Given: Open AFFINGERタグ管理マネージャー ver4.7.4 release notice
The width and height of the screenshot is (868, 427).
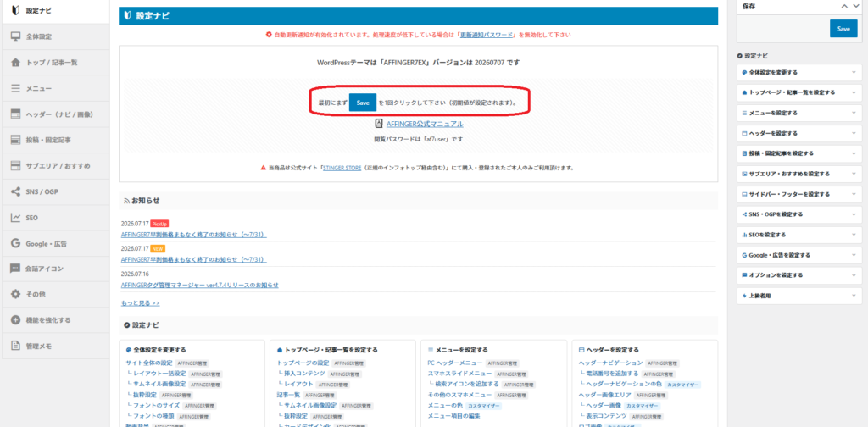Looking at the screenshot, I should click(x=199, y=285).
